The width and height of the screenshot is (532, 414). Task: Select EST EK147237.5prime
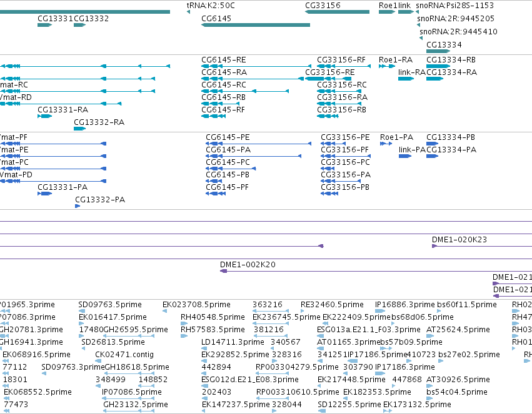click(236, 405)
